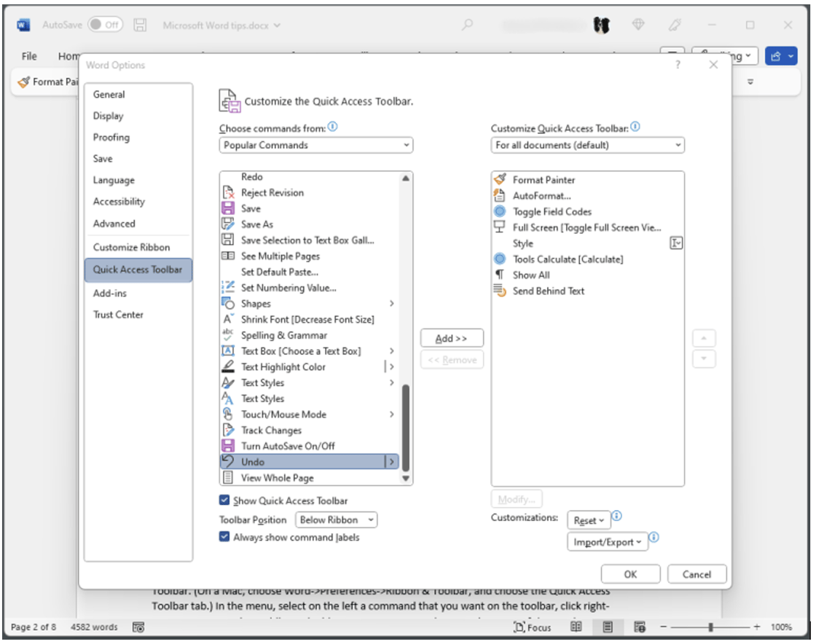Click the Set Numbering Value icon
Viewport: 813px width, 644px height.
[x=228, y=287]
